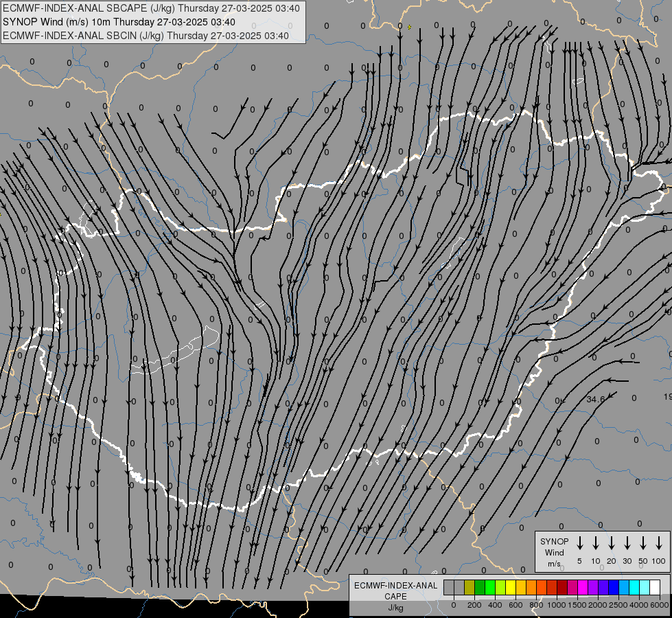Click the 6000 tick label on color scale

click(659, 605)
